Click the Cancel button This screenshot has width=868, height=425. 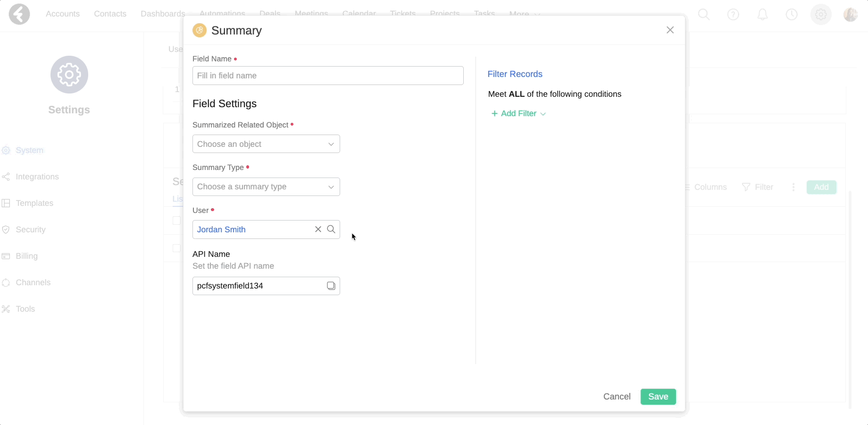(x=617, y=397)
